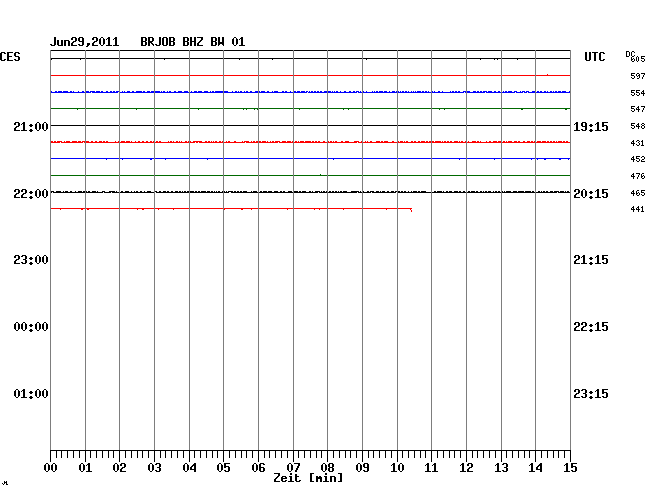The height and width of the screenshot is (494, 650).
Task: Click the DC value 465
Action: (638, 193)
